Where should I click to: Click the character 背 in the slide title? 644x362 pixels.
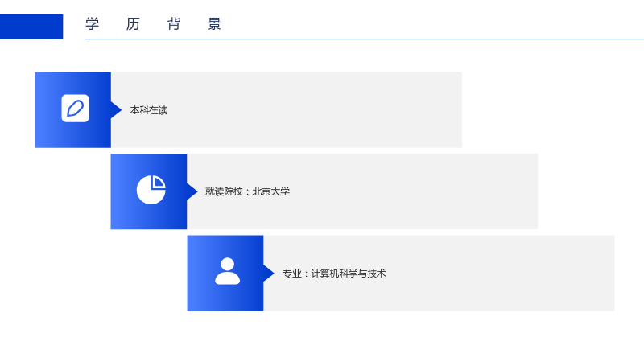174,24
